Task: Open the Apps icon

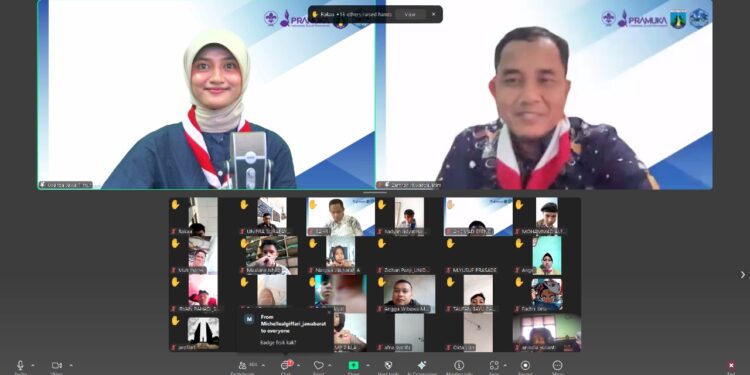Action: tap(494, 365)
